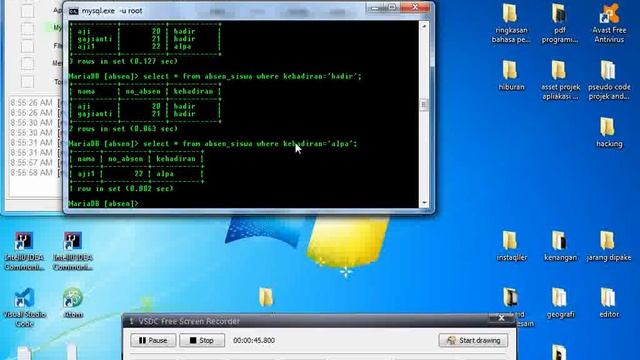The width and height of the screenshot is (640, 360).
Task: Open the Avast Free Antivirus shortcut
Action: [609, 22]
